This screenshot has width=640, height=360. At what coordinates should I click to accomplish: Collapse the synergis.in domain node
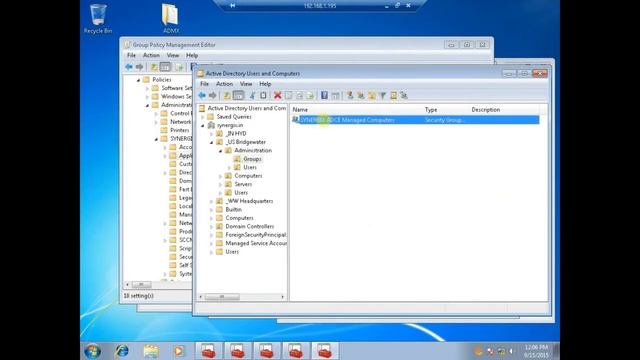pos(203,125)
